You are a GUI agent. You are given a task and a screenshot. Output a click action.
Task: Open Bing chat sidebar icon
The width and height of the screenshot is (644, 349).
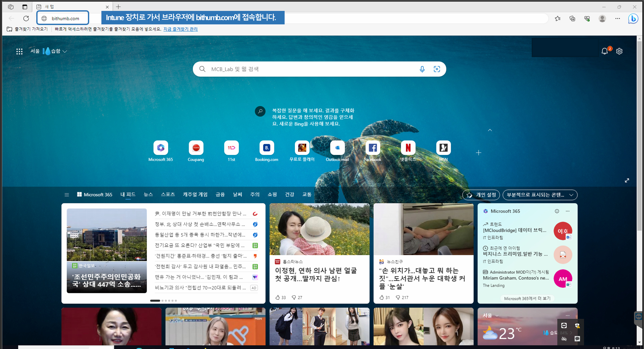(x=633, y=19)
